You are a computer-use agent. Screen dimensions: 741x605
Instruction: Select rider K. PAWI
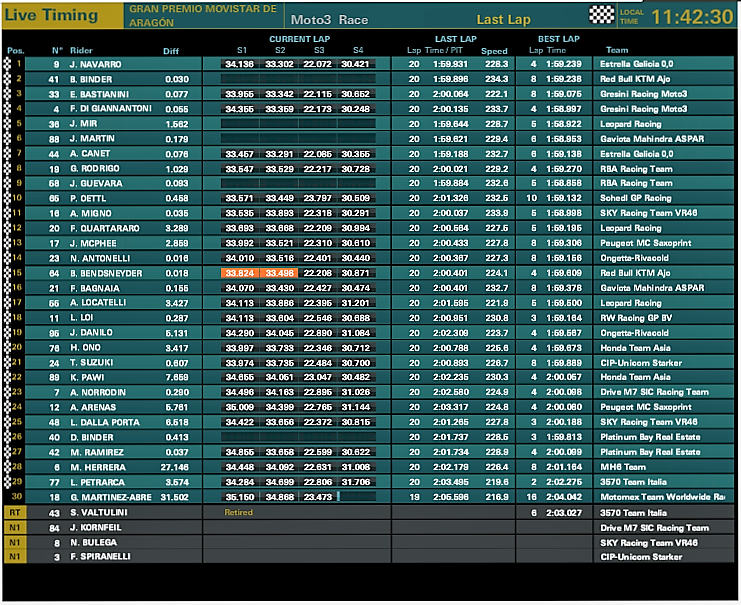click(87, 378)
